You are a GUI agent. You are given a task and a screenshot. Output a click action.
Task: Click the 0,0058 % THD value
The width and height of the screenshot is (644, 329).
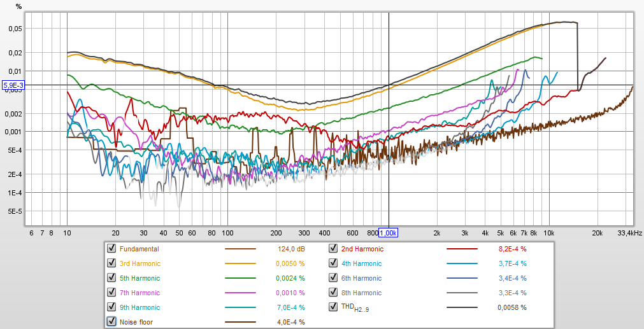click(x=512, y=307)
